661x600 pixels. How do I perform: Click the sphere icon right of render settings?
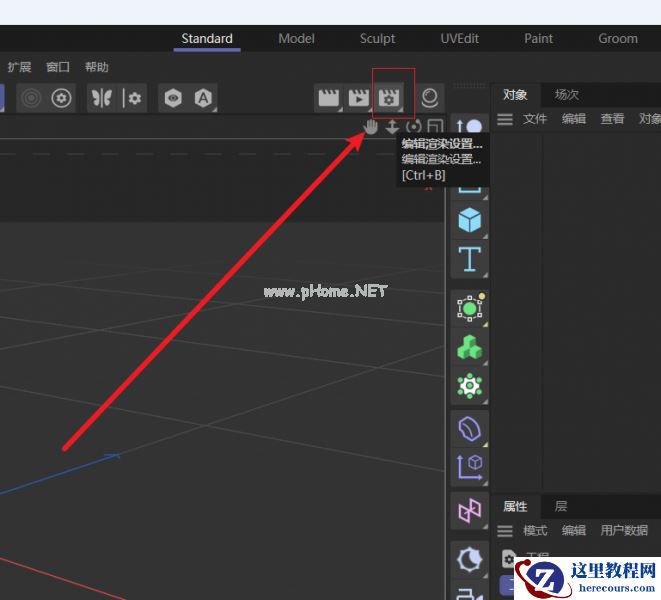[430, 98]
